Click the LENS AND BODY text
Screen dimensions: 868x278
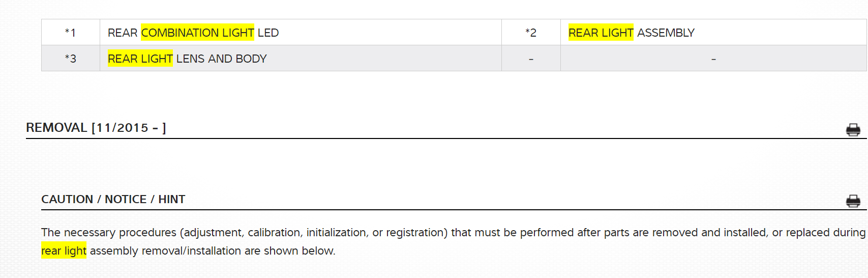pyautogui.click(x=221, y=59)
